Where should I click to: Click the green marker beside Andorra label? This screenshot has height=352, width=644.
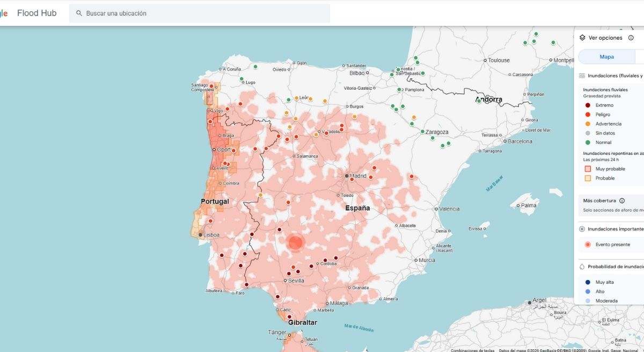(479, 100)
